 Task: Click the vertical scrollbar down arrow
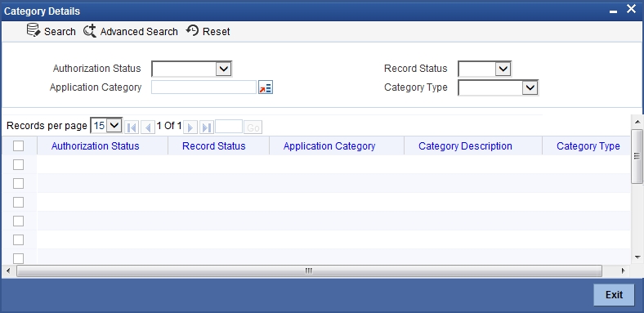[637, 257]
